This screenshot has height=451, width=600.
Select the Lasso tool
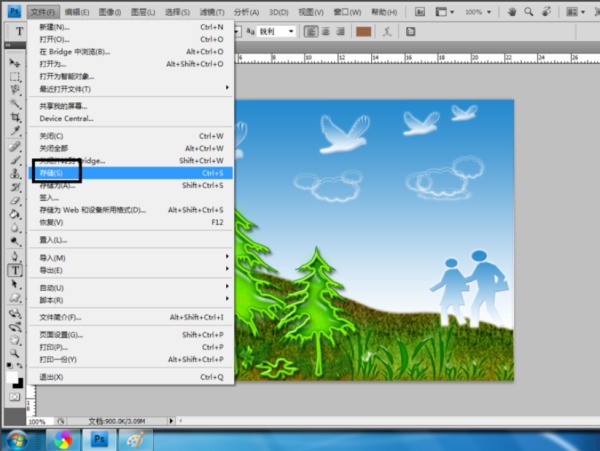tap(16, 90)
